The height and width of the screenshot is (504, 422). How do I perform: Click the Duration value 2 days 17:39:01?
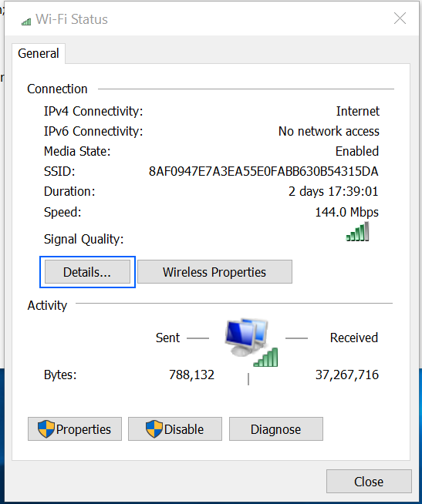[x=333, y=192]
